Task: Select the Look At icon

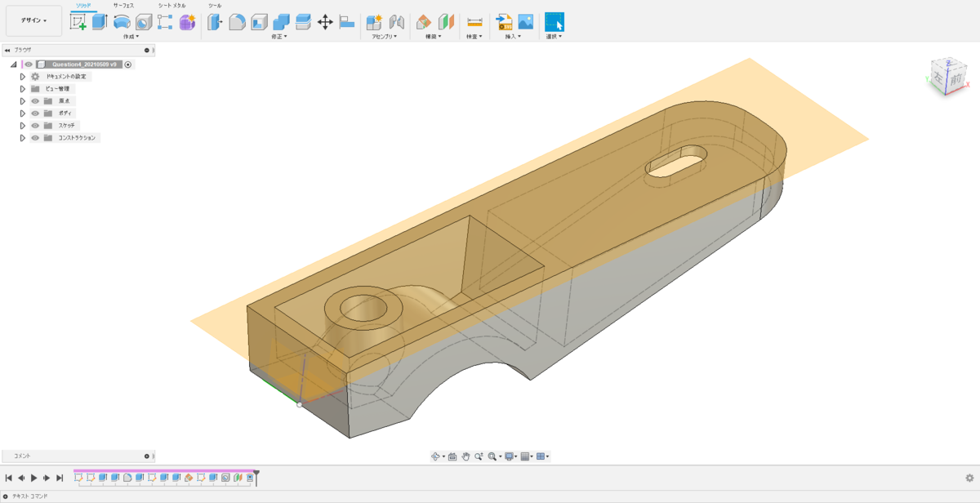Action: 452,456
